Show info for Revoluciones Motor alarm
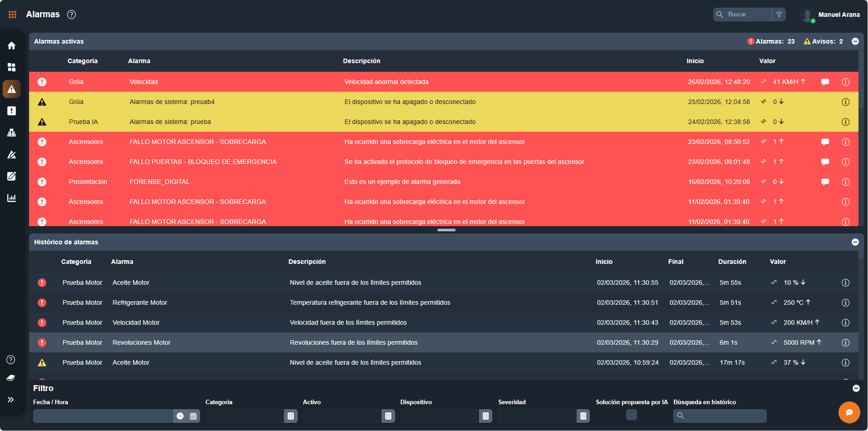 (x=845, y=342)
